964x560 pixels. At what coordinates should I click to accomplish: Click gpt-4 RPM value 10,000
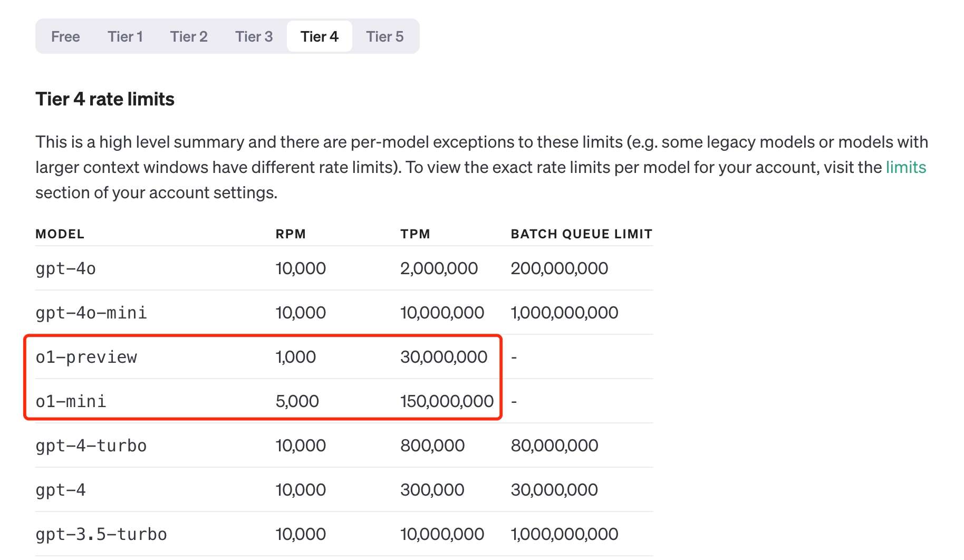[301, 490]
